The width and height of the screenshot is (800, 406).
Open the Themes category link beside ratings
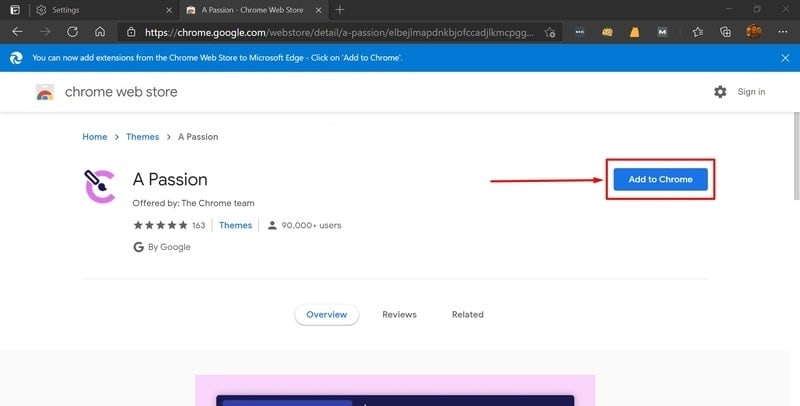tap(235, 225)
